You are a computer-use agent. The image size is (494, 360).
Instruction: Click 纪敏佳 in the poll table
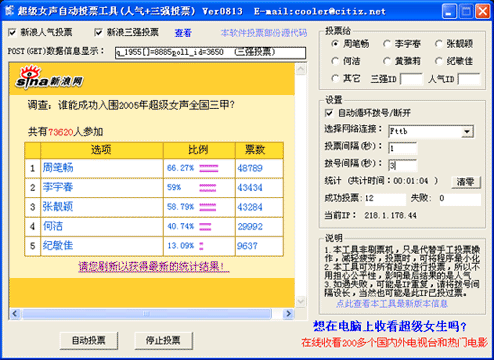(58, 246)
